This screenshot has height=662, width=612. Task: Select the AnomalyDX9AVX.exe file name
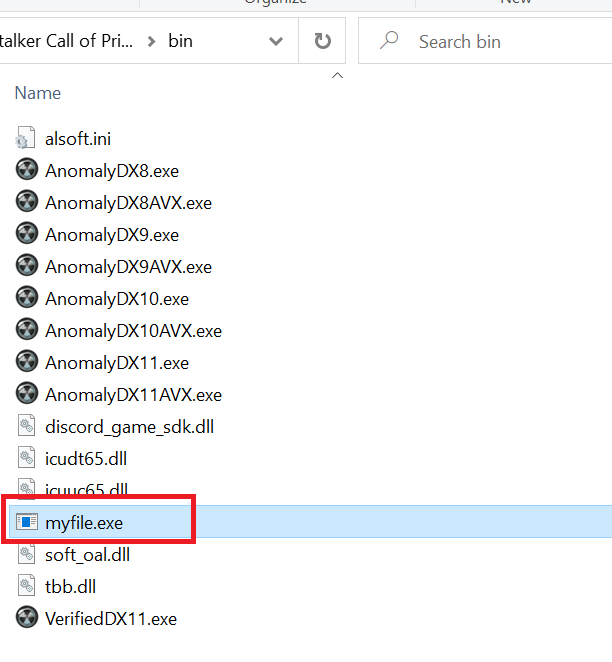[x=128, y=267]
